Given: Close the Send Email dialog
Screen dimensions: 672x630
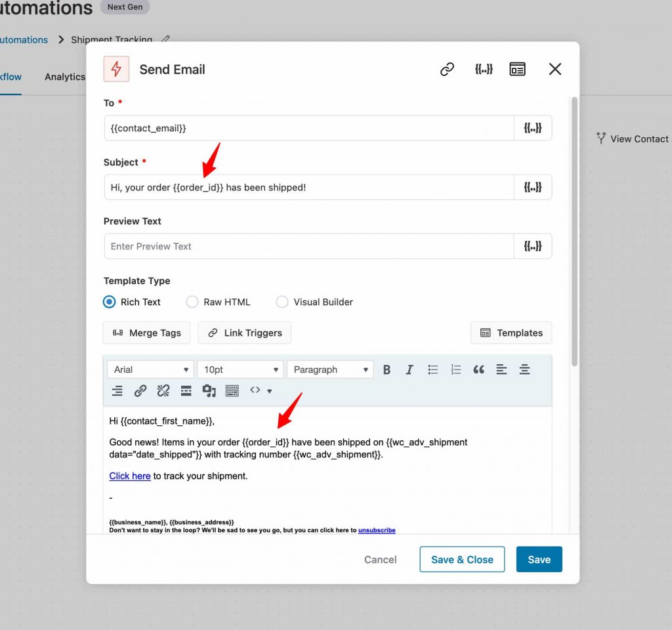Looking at the screenshot, I should pos(555,69).
